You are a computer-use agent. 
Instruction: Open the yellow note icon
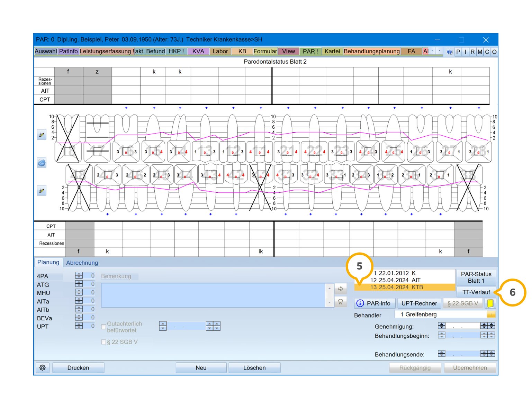(490, 303)
